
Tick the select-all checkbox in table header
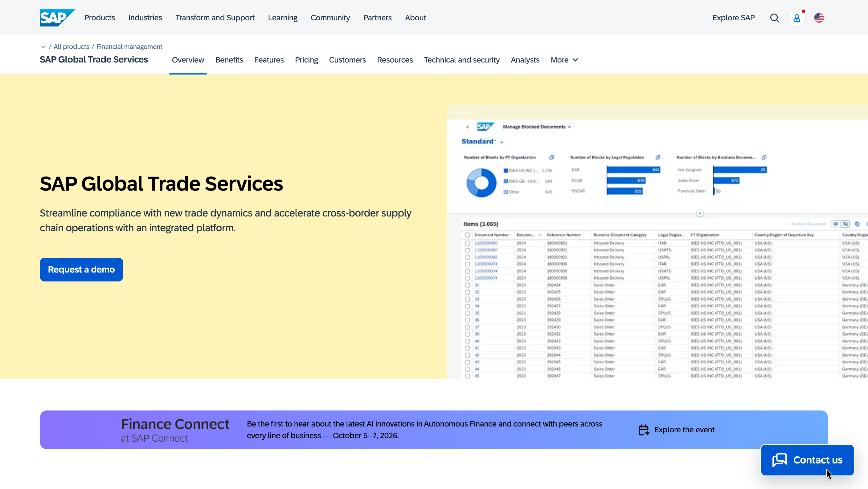click(467, 235)
